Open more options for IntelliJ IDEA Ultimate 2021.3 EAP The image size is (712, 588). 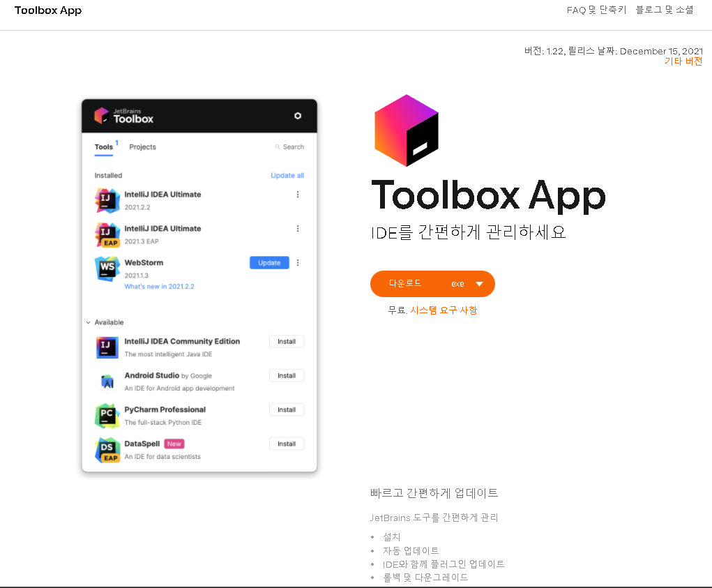click(x=298, y=228)
